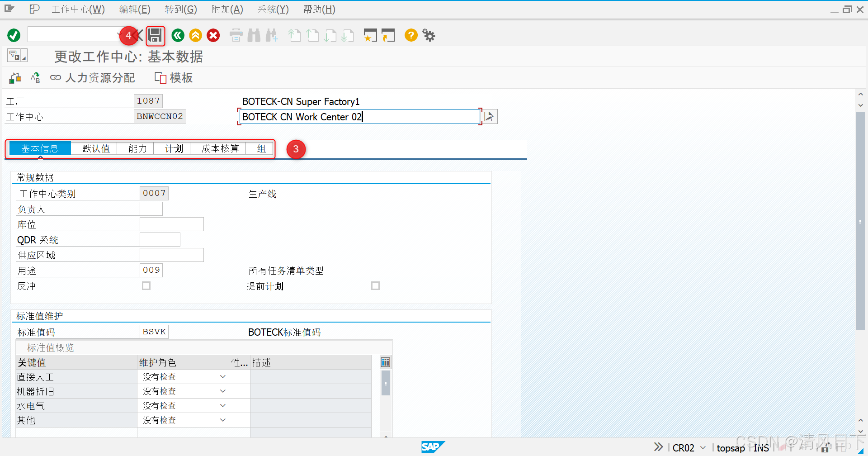Open the 系统(Y) menu
Screen dimensions: 868x456
tap(273, 9)
